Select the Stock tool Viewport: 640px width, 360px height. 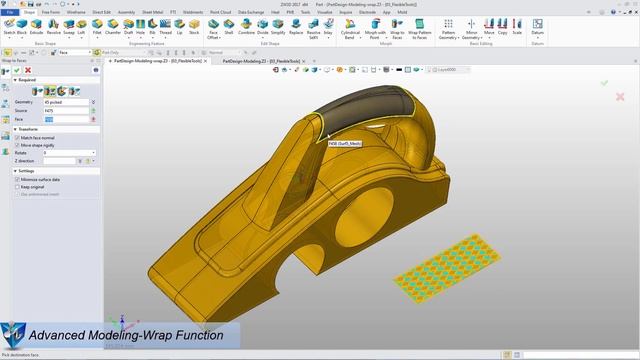194,27
